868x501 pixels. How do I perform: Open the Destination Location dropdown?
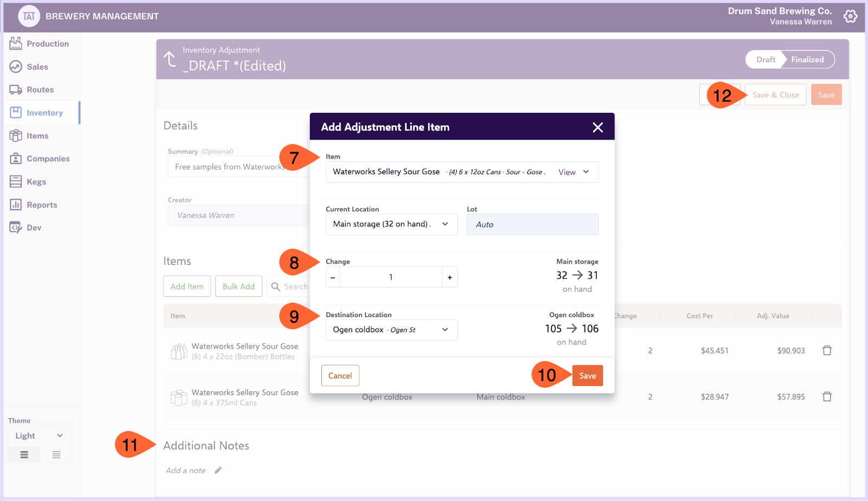point(445,330)
